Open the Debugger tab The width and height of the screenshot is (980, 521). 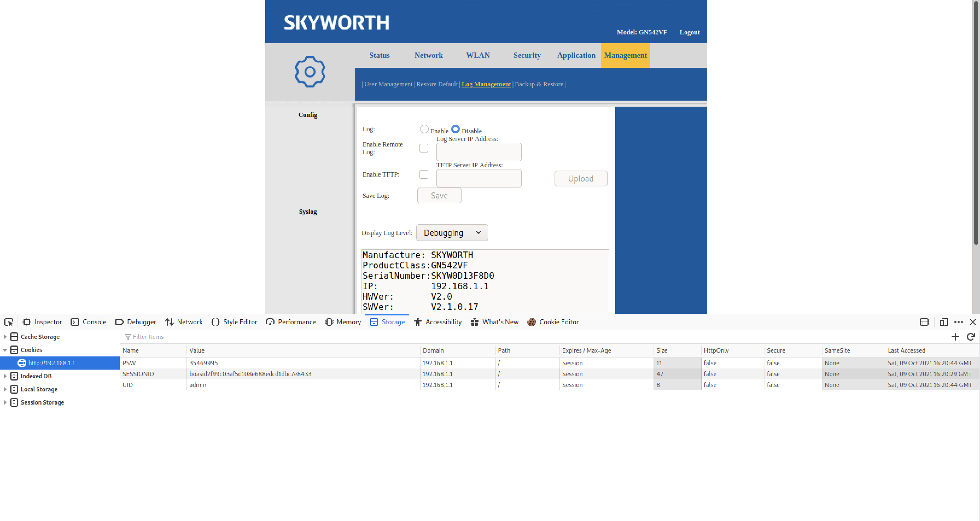[136, 322]
